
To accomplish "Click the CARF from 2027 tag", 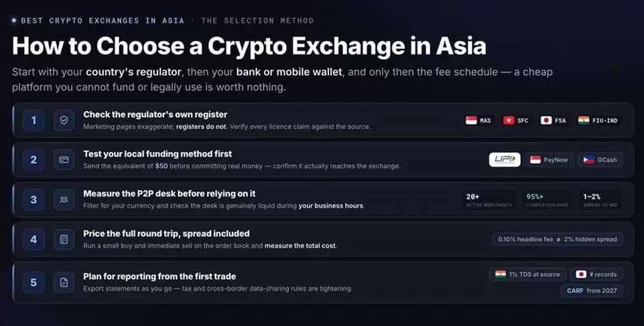I will click(x=592, y=291).
